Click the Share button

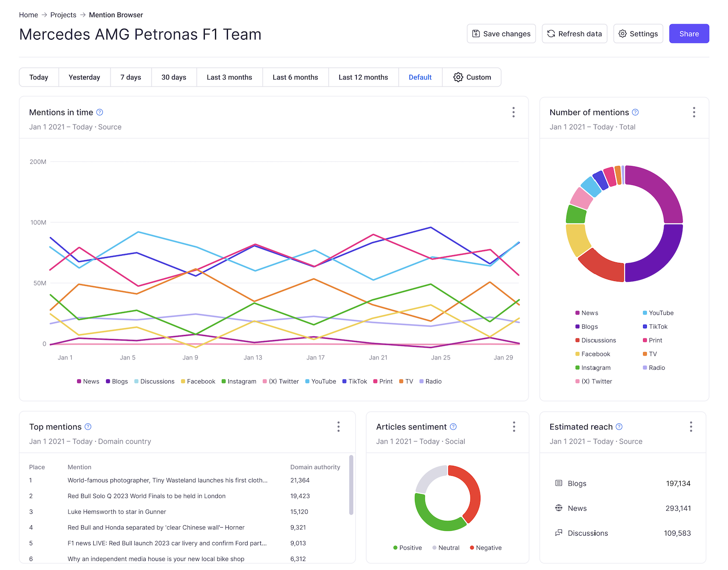coord(689,33)
